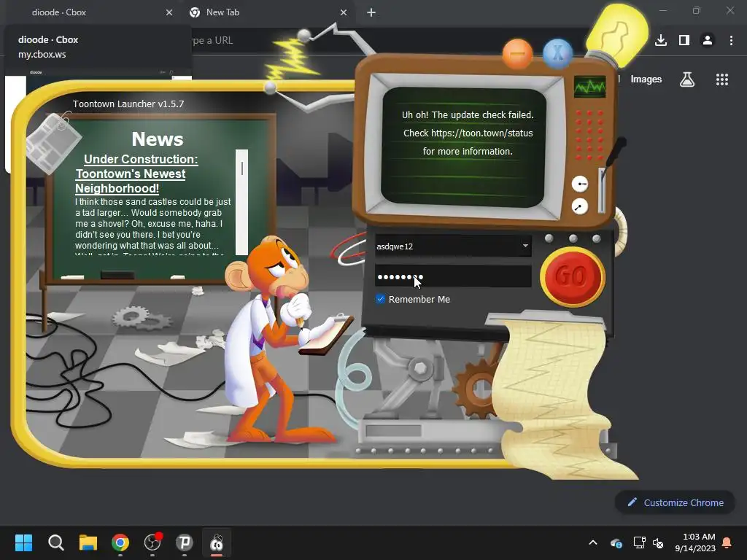Minimize launcher with orange minus button
Viewport: 747px width, 560px height.
point(517,54)
